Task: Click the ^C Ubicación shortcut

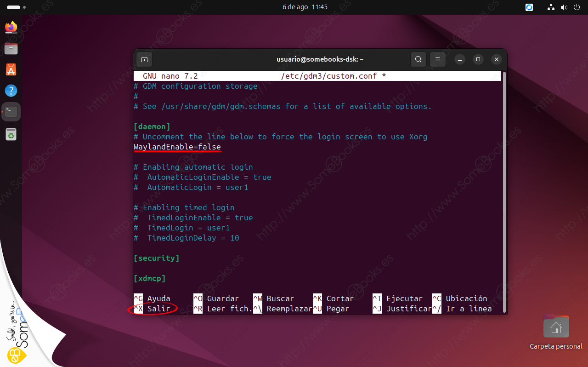Action: point(460,298)
